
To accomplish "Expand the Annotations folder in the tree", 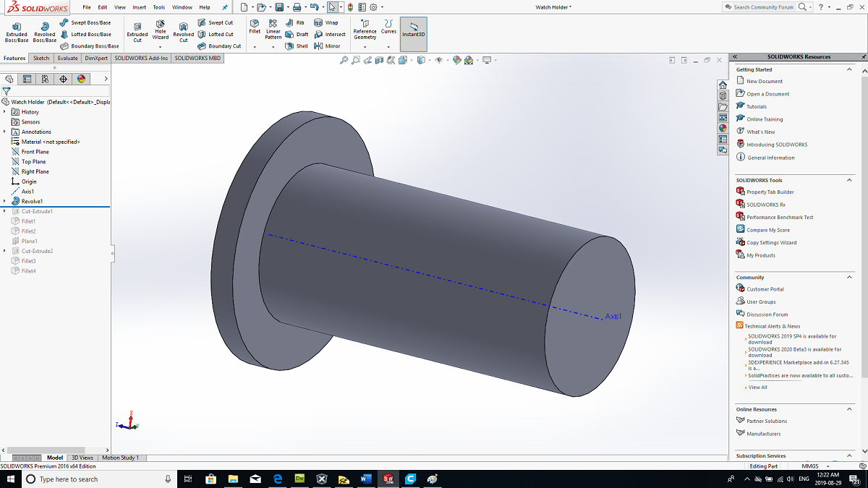I will [5, 132].
